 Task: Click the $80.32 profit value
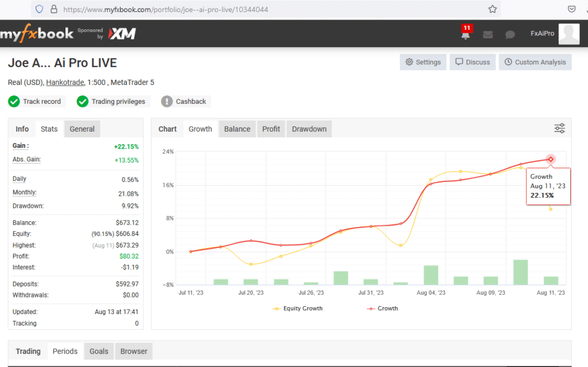(x=129, y=256)
